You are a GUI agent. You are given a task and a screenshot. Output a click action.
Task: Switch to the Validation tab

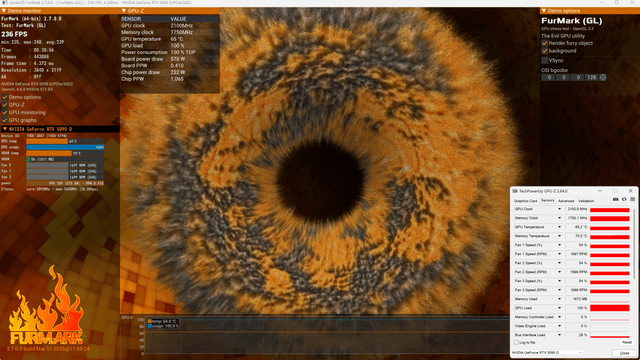click(x=586, y=201)
